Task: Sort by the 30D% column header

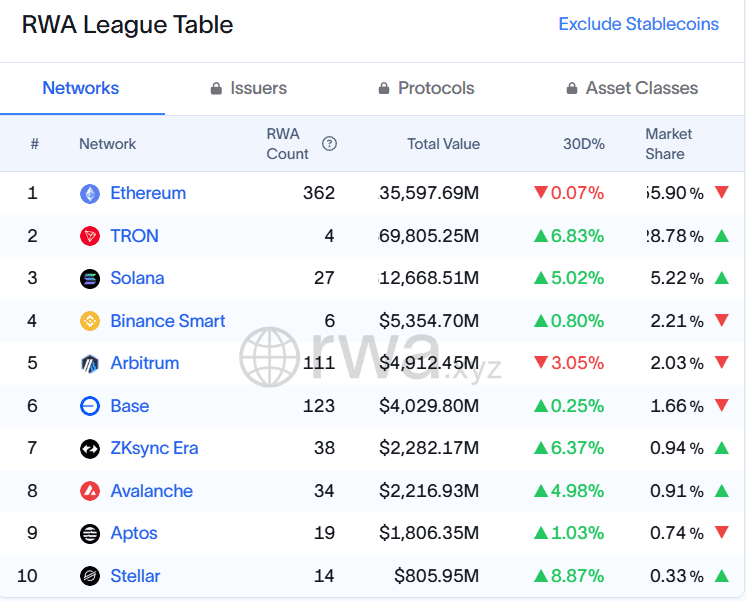Action: [x=584, y=144]
